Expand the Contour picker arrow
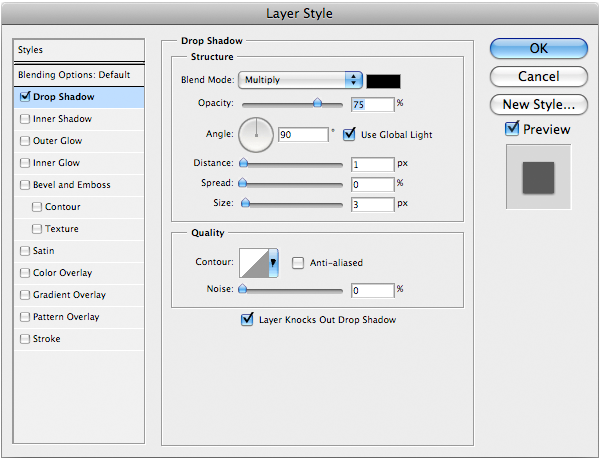Image resolution: width=600 pixels, height=460 pixels. pos(272,263)
